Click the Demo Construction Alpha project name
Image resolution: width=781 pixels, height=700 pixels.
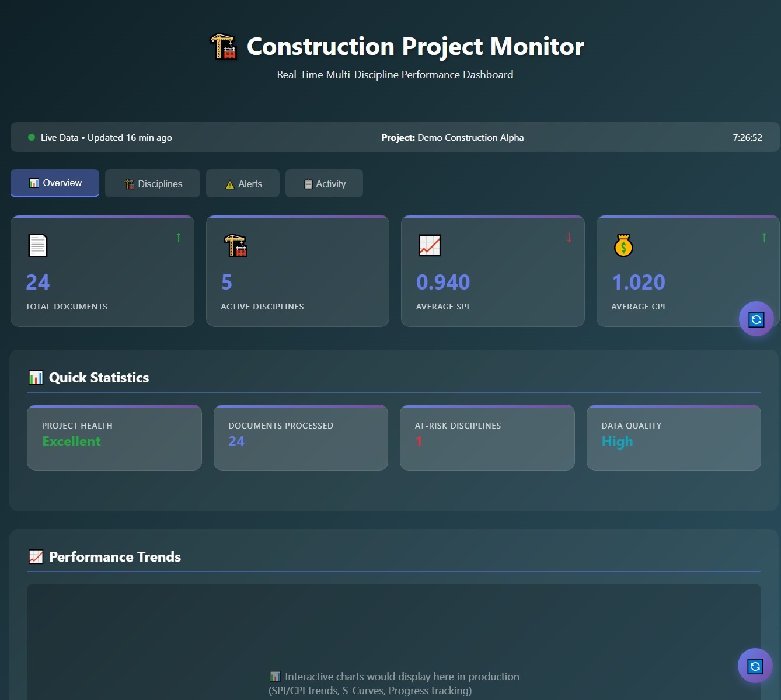[x=470, y=138]
